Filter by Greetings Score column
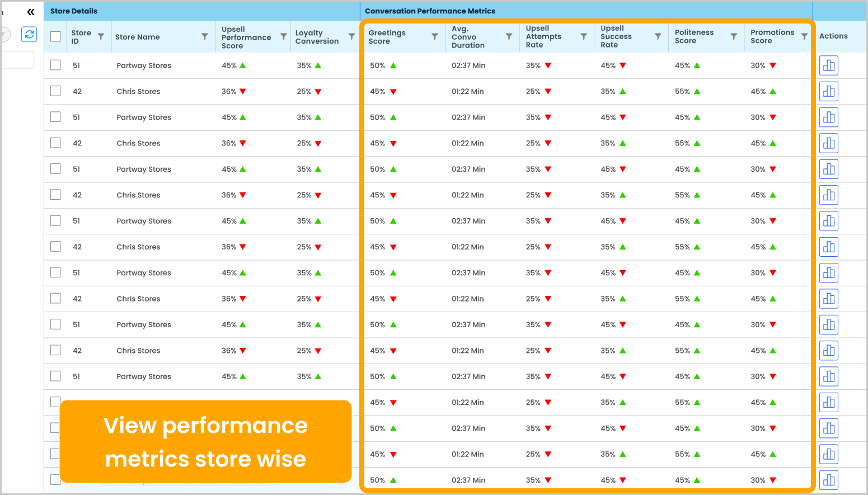This screenshot has width=868, height=495. coord(434,36)
